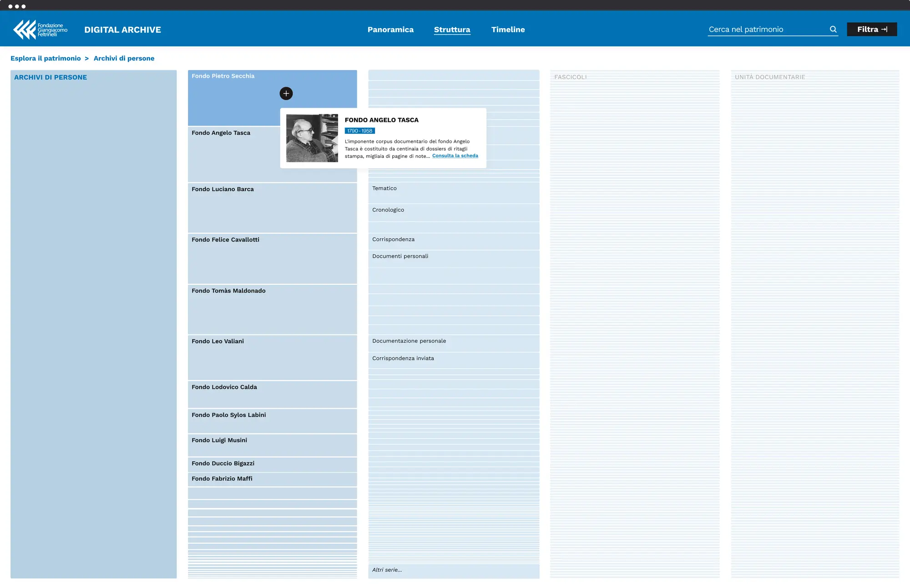Screen dimensions: 910x588
Task: Click the Angelo Tasca portrait thumbnail
Action: (x=312, y=138)
